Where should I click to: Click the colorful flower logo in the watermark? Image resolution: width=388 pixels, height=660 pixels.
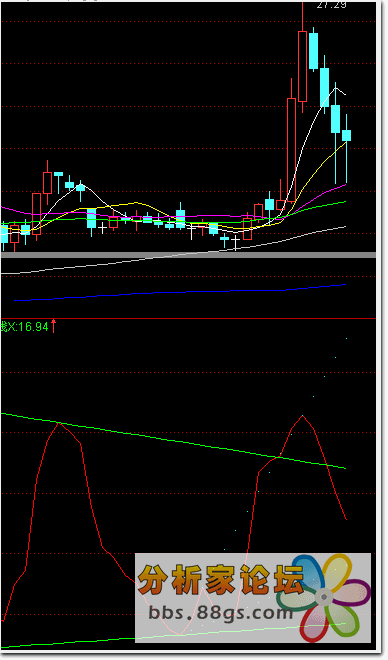click(324, 597)
